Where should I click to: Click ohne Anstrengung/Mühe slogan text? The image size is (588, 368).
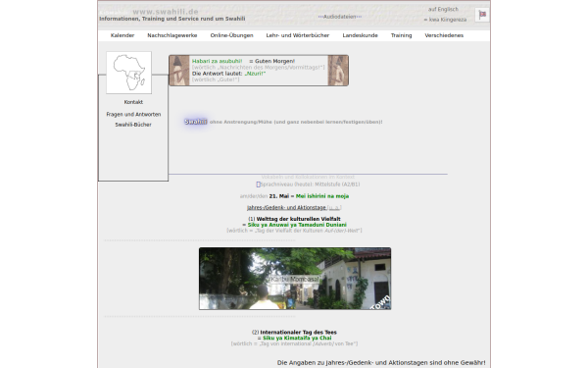click(296, 122)
